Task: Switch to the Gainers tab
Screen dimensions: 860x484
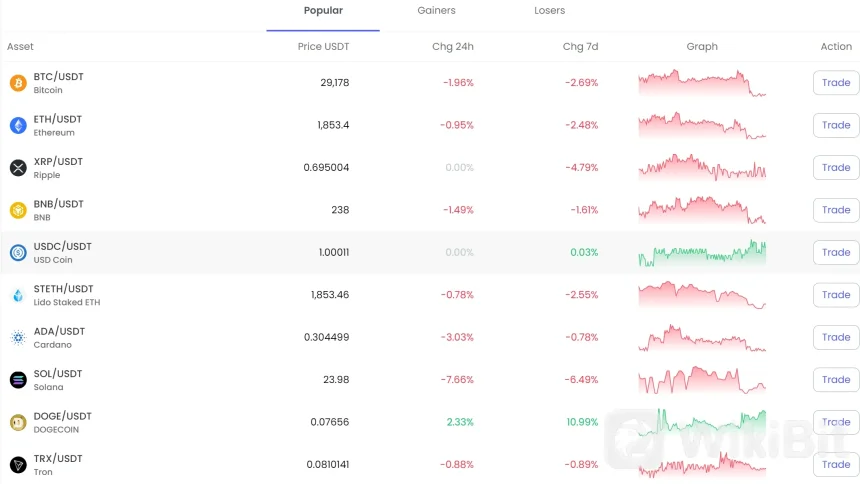Action: [436, 11]
